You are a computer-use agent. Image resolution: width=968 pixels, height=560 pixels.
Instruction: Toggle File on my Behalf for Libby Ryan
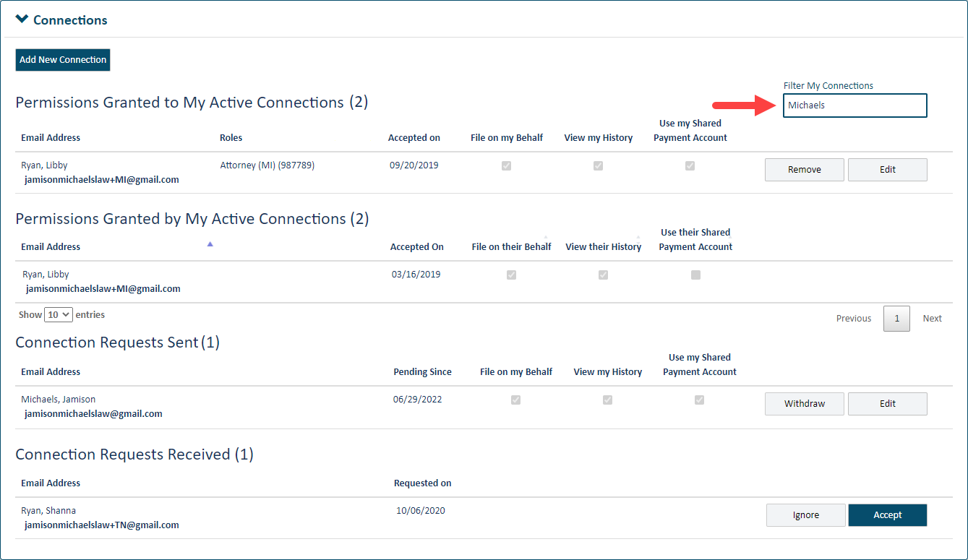(x=507, y=165)
